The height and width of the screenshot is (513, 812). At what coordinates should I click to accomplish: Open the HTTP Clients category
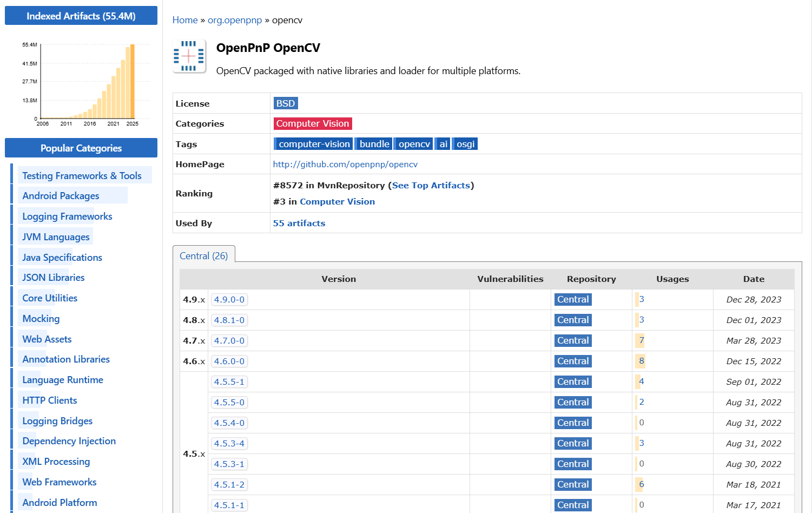click(50, 400)
